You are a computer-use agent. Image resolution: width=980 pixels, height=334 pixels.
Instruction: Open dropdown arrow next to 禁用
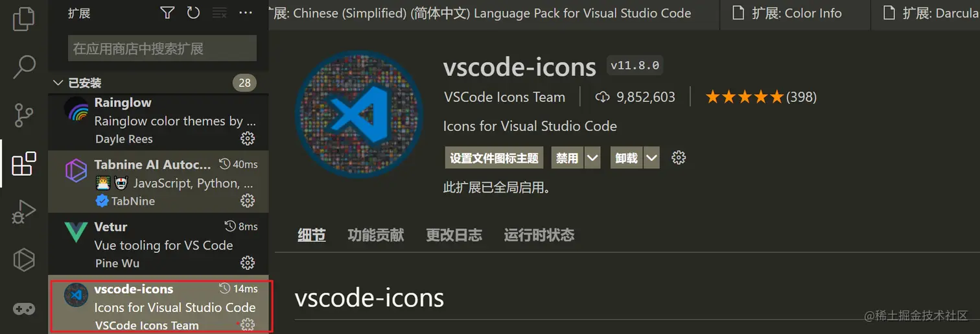click(592, 158)
